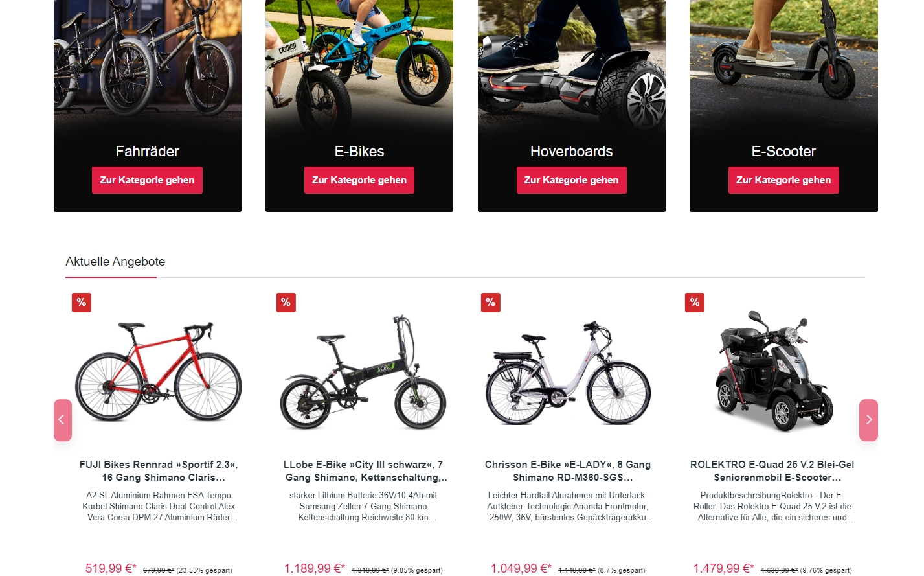The width and height of the screenshot is (924, 576).
Task: Go to the Fahrräder category
Action: point(147,180)
